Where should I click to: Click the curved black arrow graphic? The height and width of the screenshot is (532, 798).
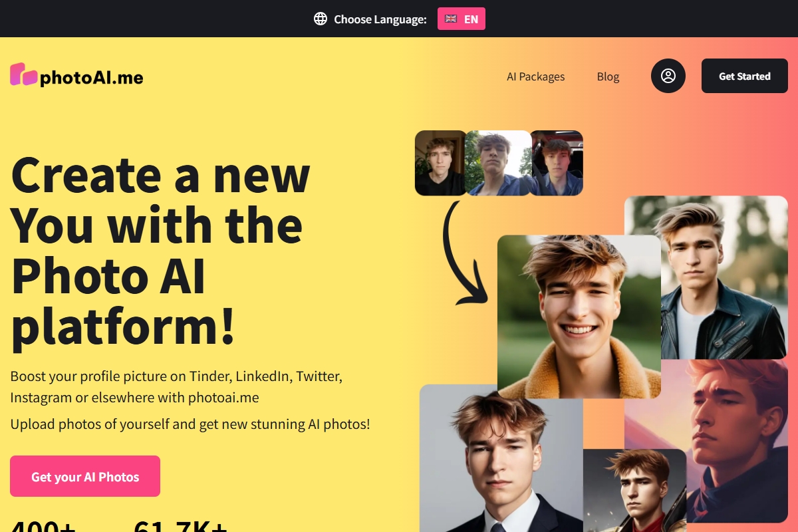(x=464, y=253)
